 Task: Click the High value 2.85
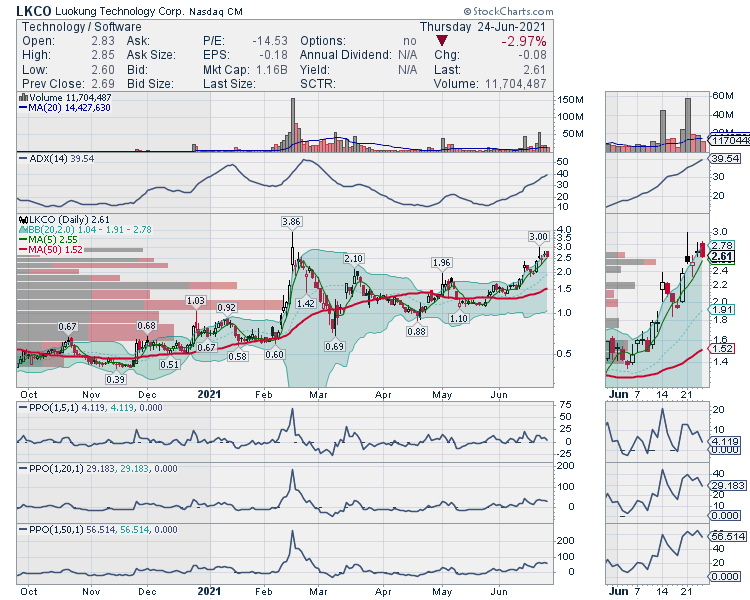point(103,55)
